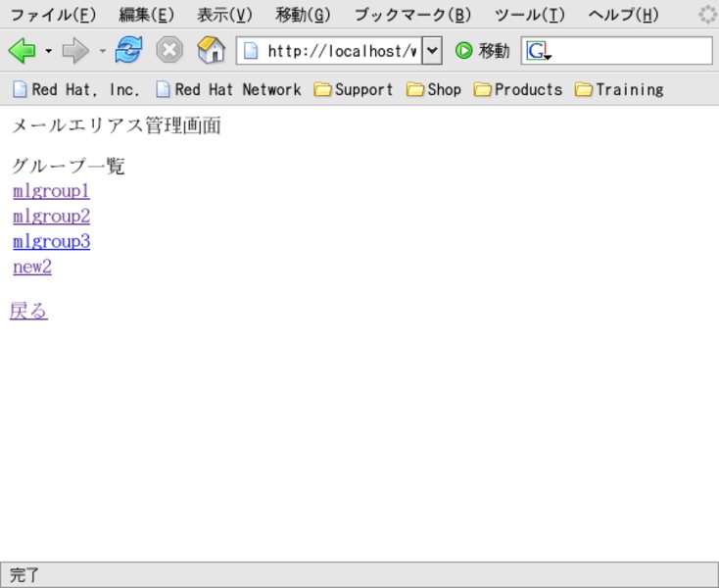719x588 pixels.
Task: Open the mlgroup3 link
Action: tap(51, 242)
